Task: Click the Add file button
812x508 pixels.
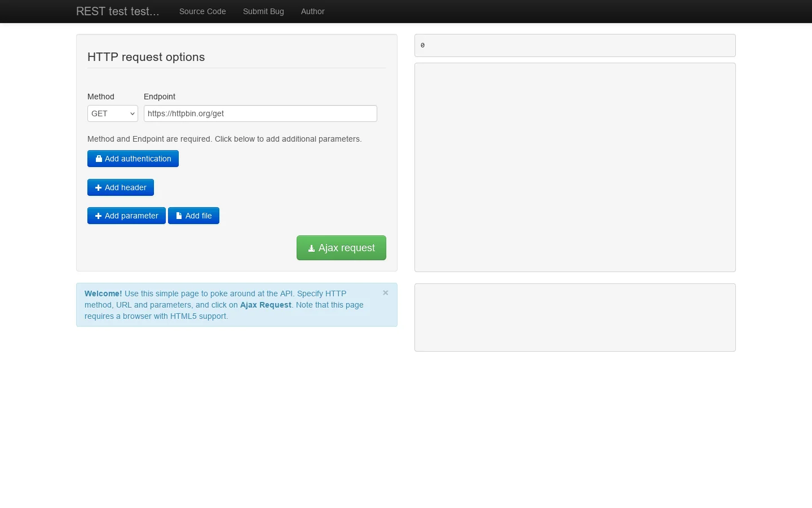Action: pyautogui.click(x=193, y=216)
